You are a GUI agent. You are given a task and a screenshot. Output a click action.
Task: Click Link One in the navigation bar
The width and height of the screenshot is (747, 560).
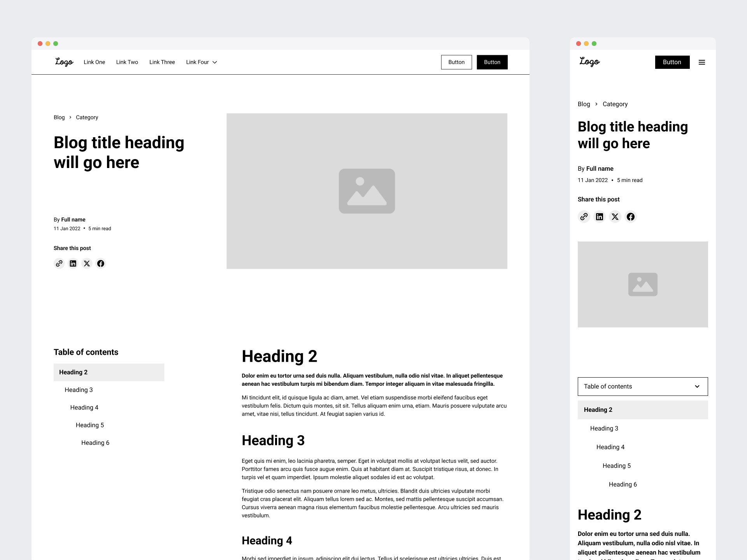(94, 62)
